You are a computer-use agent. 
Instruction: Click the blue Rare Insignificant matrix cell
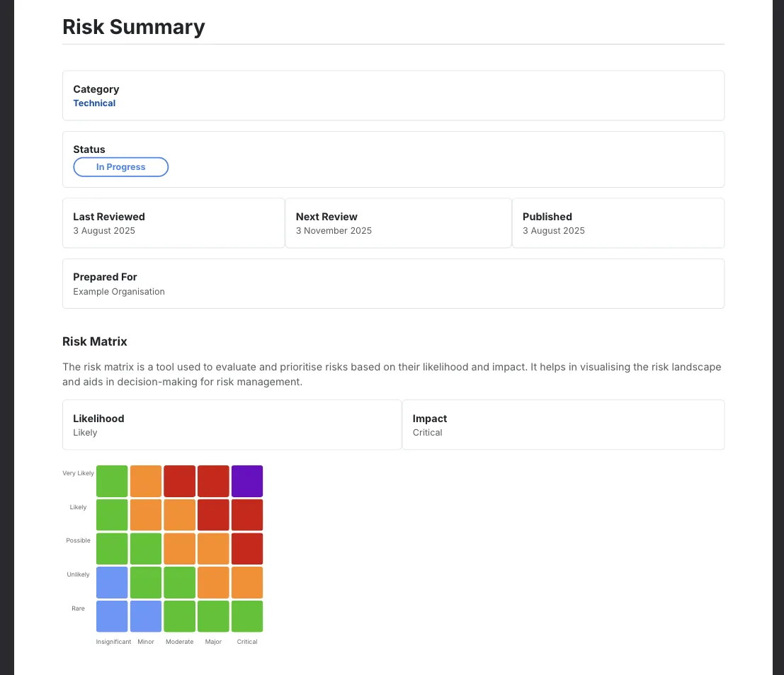[112, 616]
